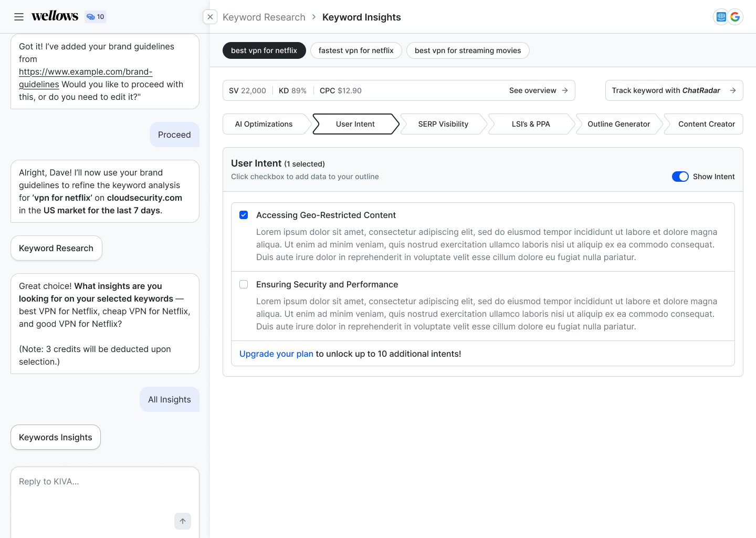Click the ChatRadar arrow icon
The image size is (756, 538).
pos(733,90)
